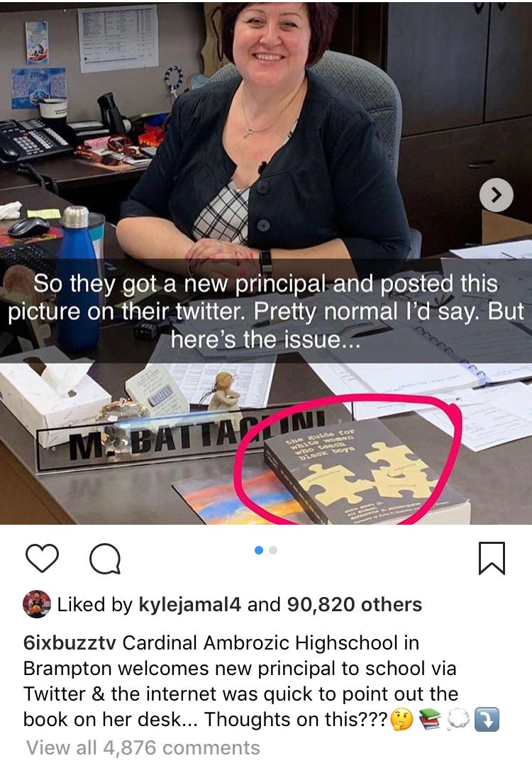The width and height of the screenshot is (532, 763).
Task: Select first carousel dot indicator
Action: (x=259, y=550)
